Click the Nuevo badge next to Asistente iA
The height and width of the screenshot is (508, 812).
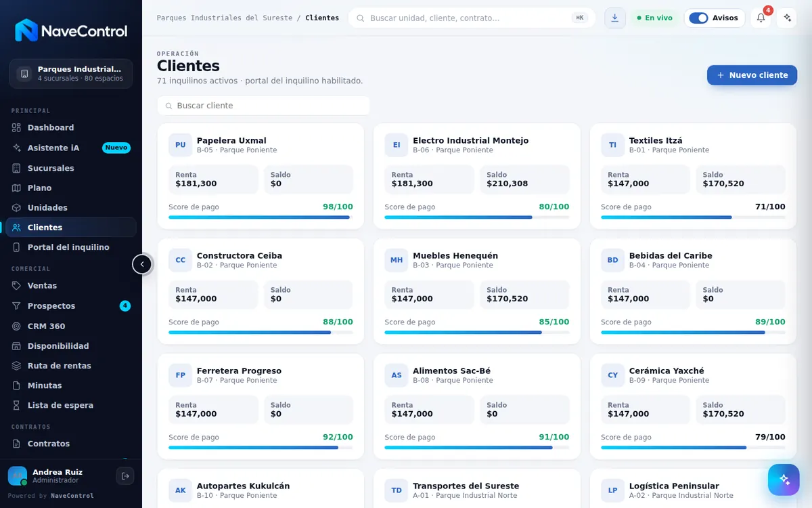tap(116, 148)
